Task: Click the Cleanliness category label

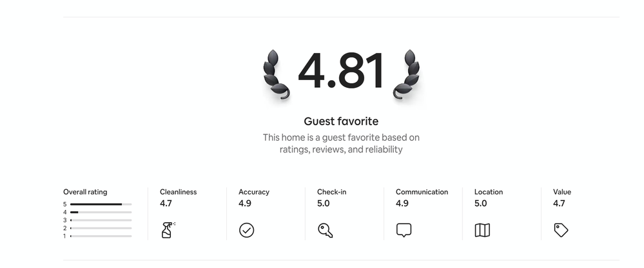Action: (x=178, y=192)
